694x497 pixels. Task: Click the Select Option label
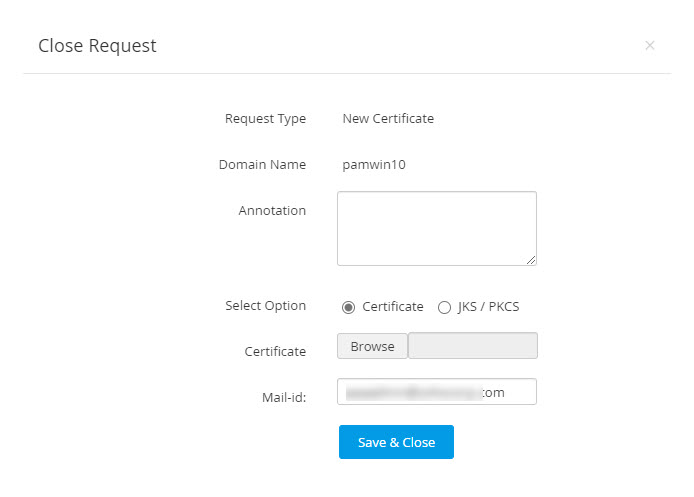click(x=265, y=306)
